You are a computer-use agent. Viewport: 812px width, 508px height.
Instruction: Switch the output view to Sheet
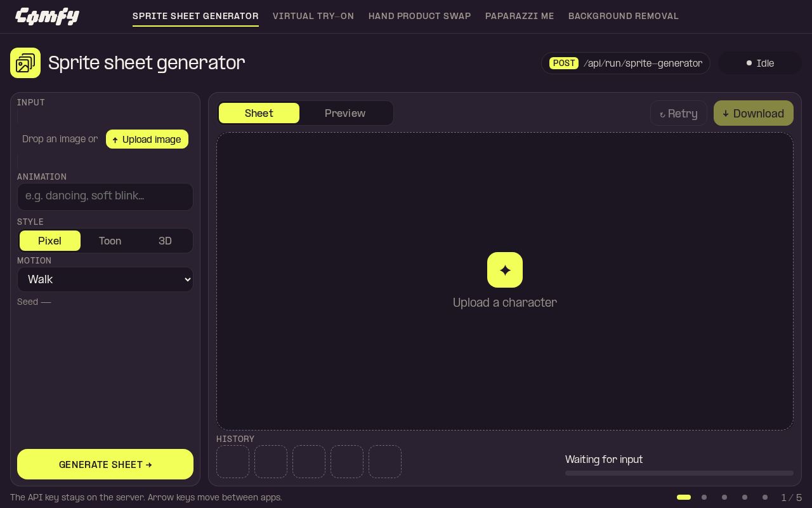pyautogui.click(x=259, y=113)
